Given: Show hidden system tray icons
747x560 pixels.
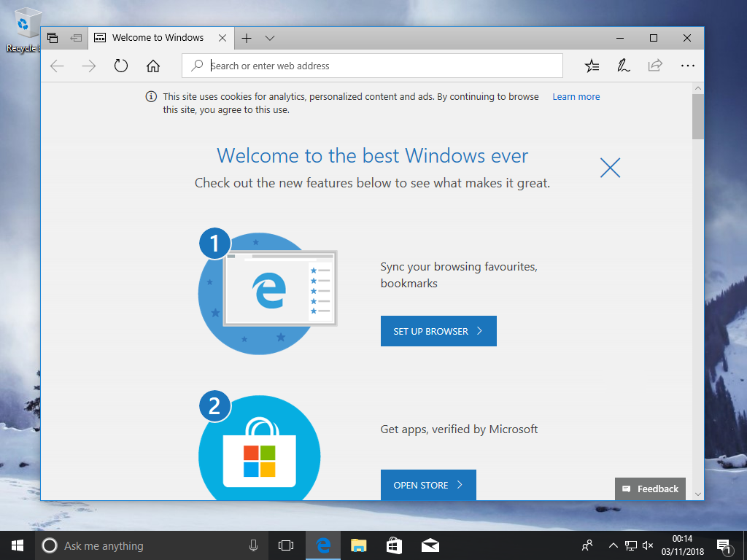Looking at the screenshot, I should (614, 545).
